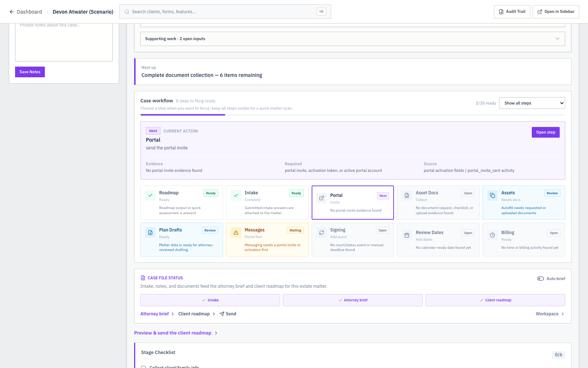This screenshot has width=588, height=368.
Task: Click the Open in Sidebar external-link icon
Action: tap(540, 12)
